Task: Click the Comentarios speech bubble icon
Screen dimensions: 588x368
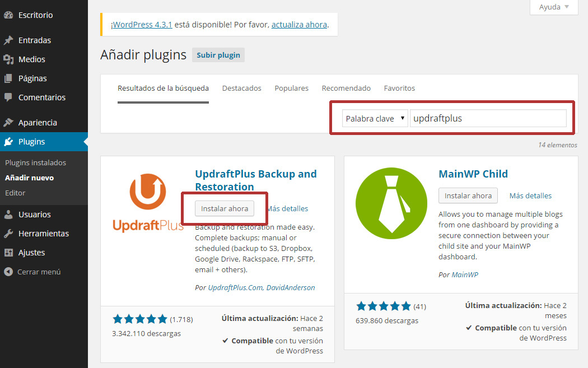Action: 8,97
